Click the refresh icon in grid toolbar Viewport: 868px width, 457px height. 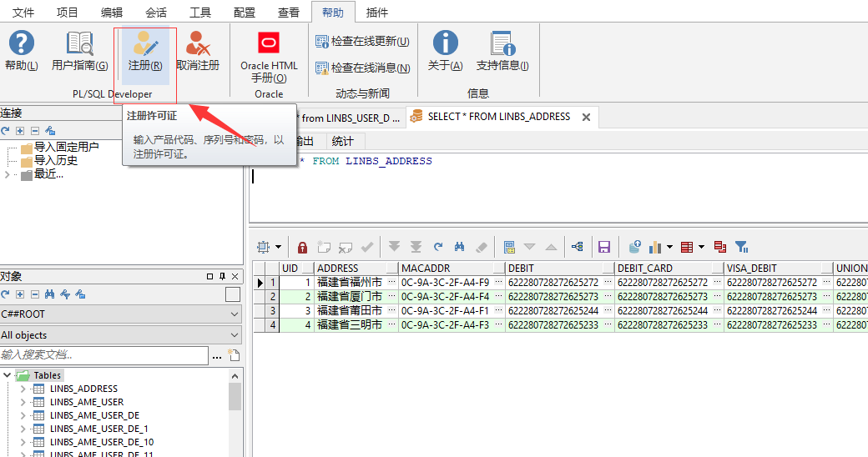[x=438, y=247]
